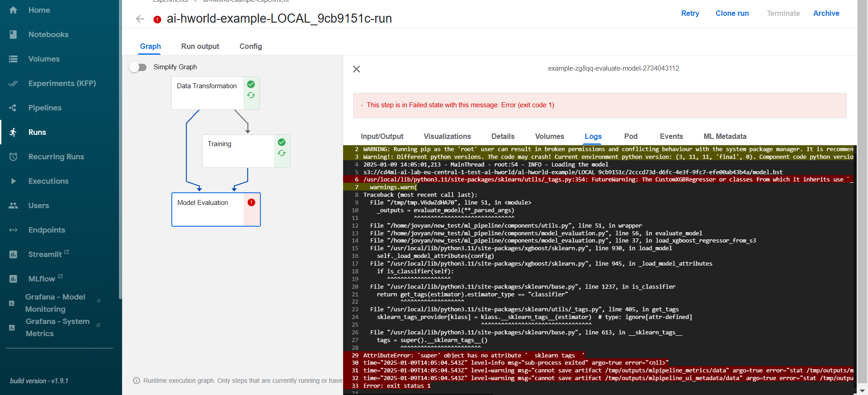Click the Pipelines graph icon
This screenshot has width=868, height=395.
tap(13, 108)
